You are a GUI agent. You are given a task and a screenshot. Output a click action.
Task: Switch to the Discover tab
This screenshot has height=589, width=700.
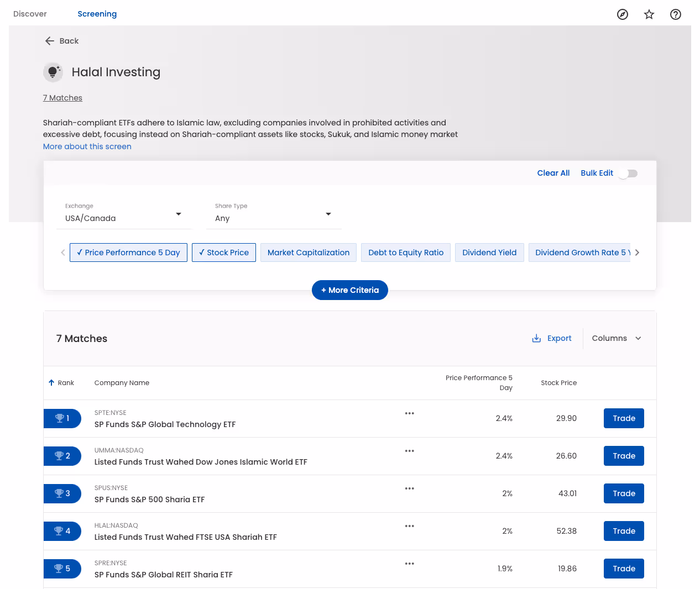[x=30, y=14]
